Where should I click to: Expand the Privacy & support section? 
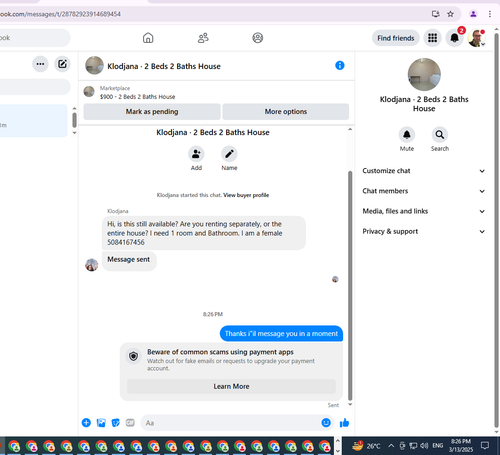424,231
